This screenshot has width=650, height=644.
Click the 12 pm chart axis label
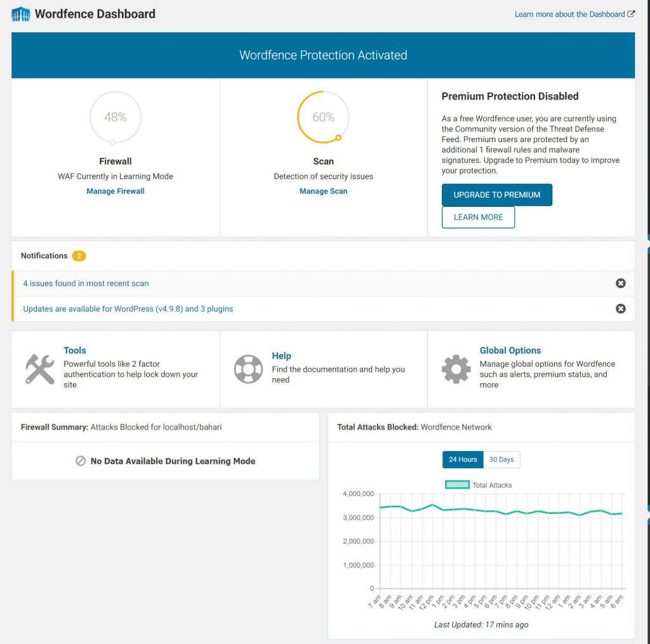(427, 602)
